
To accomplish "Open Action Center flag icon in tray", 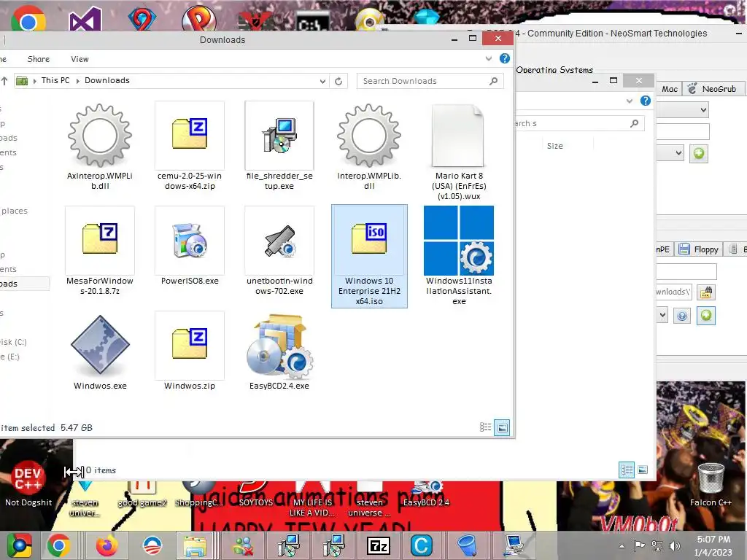I will 639,546.
